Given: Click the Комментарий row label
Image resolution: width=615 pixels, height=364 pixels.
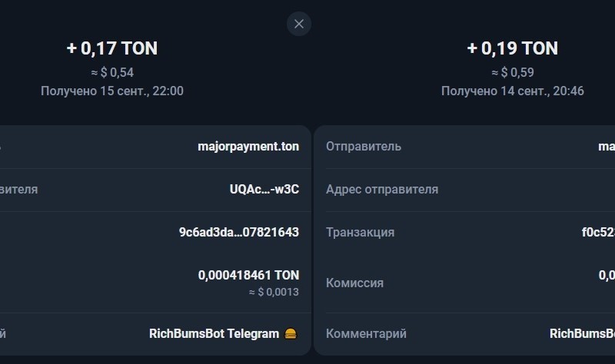Looking at the screenshot, I should (x=367, y=334).
